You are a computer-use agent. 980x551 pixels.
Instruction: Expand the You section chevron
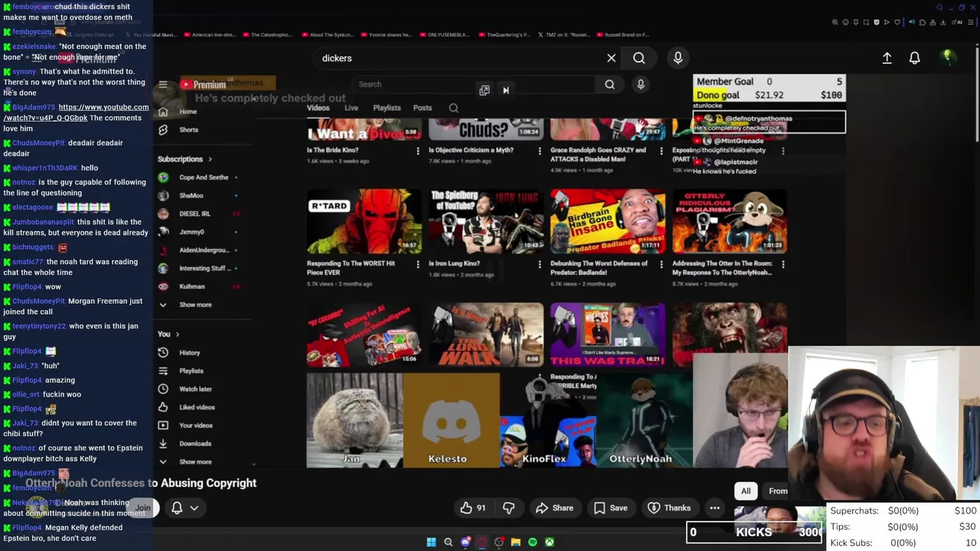[177, 334]
